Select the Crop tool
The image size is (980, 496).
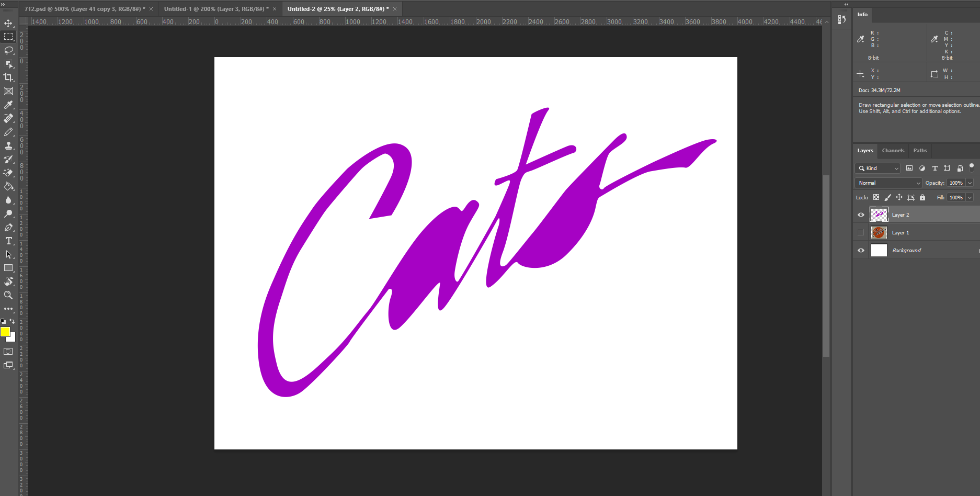pos(8,77)
